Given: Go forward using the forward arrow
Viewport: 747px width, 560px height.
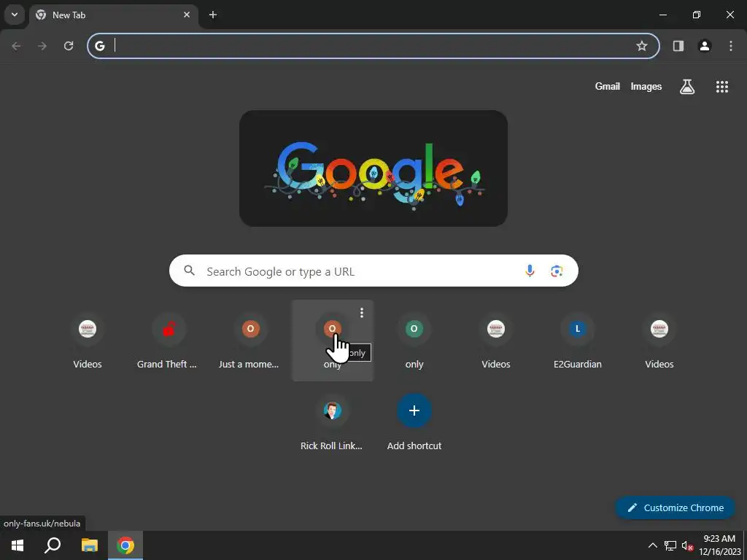Looking at the screenshot, I should point(42,46).
